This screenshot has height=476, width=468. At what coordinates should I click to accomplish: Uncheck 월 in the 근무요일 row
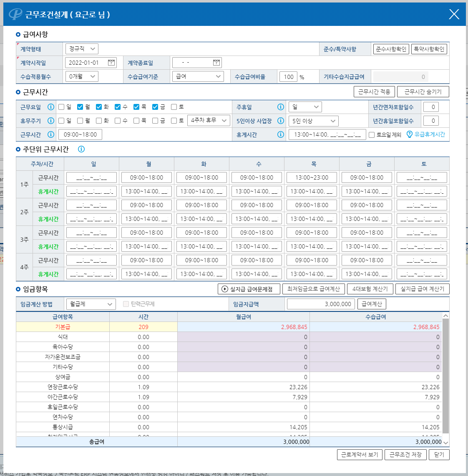coord(80,107)
